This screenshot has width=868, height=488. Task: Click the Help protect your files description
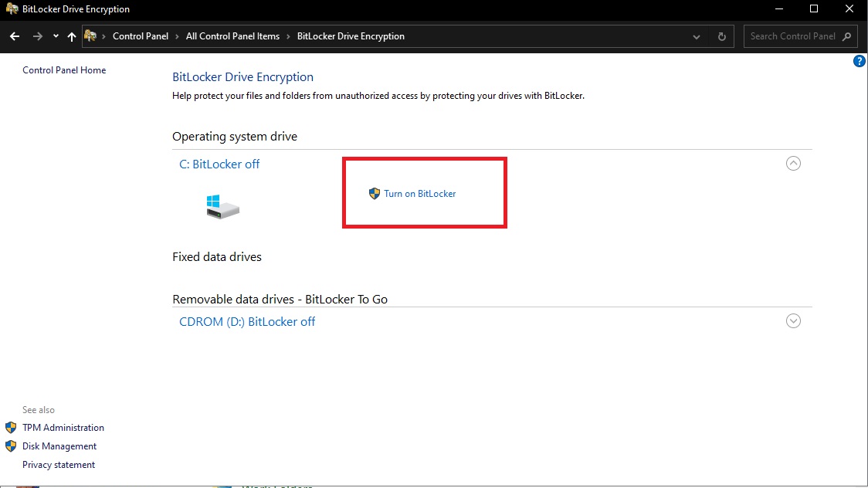[378, 96]
